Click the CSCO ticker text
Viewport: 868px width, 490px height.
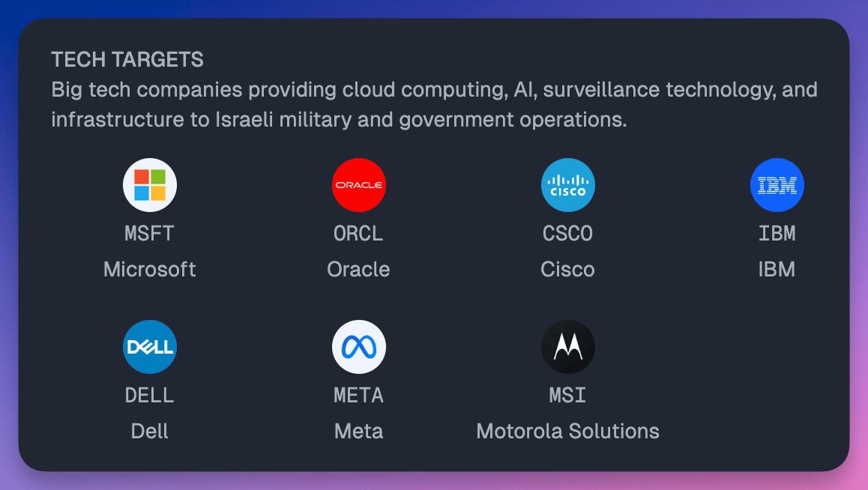pos(568,233)
